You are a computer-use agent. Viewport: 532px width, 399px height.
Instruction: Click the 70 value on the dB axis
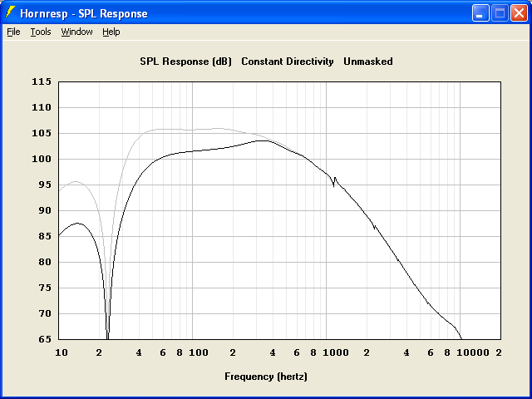tap(45, 314)
